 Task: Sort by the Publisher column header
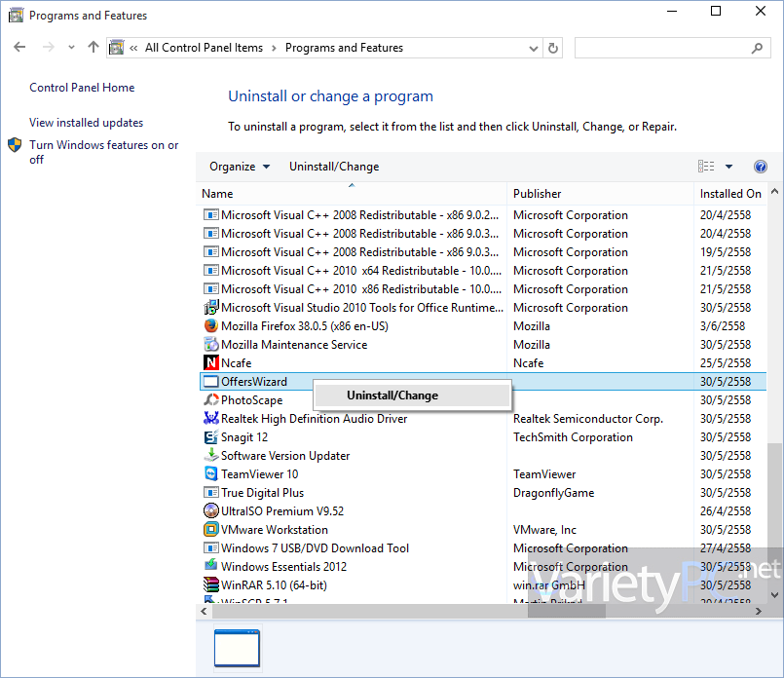click(600, 194)
